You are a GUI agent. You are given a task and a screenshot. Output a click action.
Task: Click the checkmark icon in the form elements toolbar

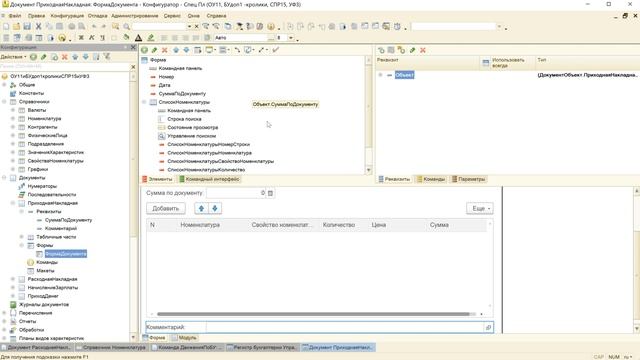(x=276, y=50)
